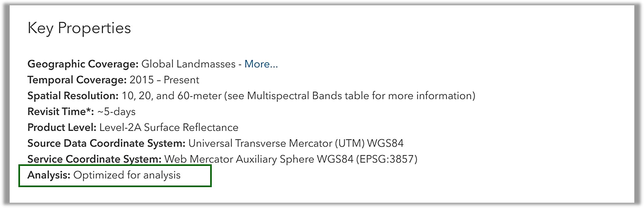Click the Level-2A Surface Reflectance text
This screenshot has height=208, width=644.
[169, 128]
